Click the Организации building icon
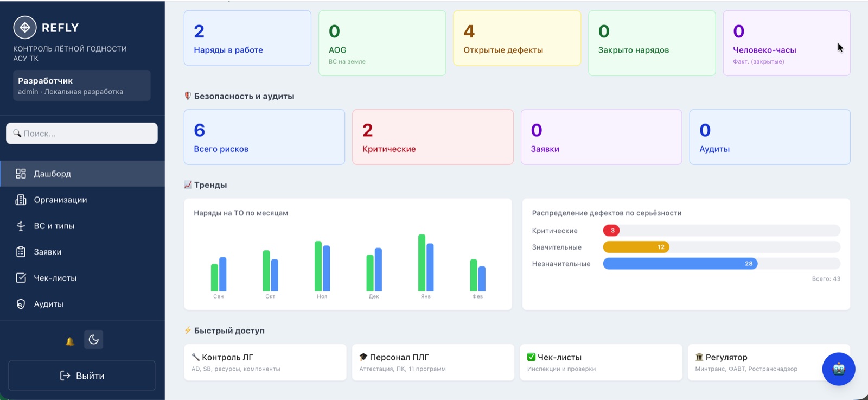 [21, 200]
